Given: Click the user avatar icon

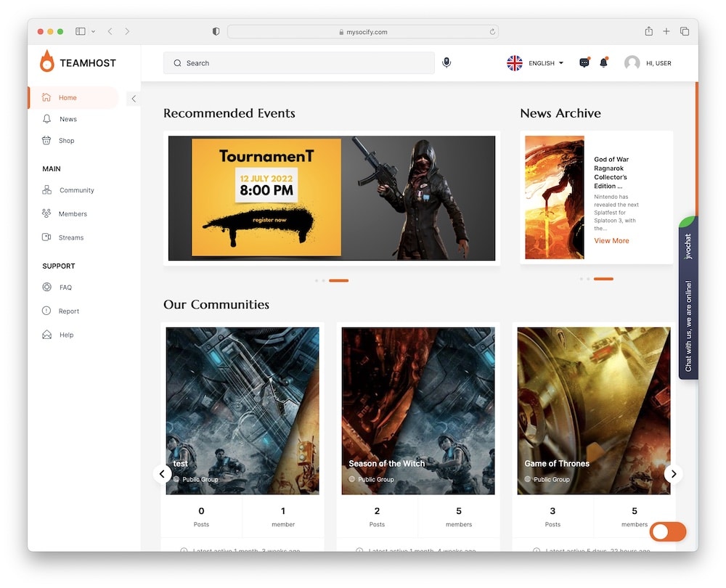Looking at the screenshot, I should [x=632, y=63].
